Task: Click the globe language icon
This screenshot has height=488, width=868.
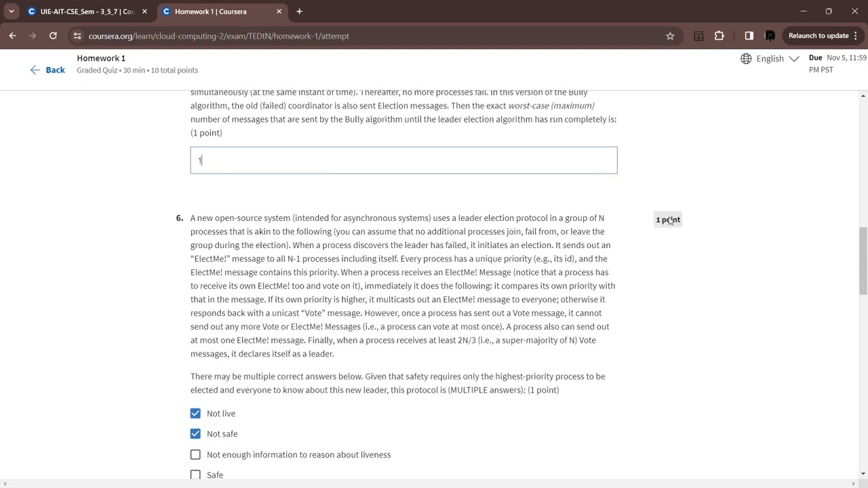Action: click(x=746, y=58)
